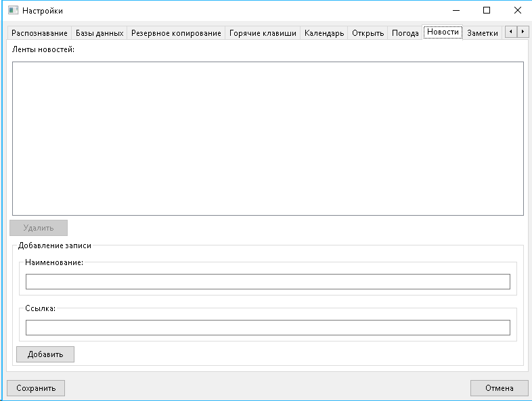This screenshot has height=401, width=532.
Task: Open the Календарь tab
Action: pos(324,33)
